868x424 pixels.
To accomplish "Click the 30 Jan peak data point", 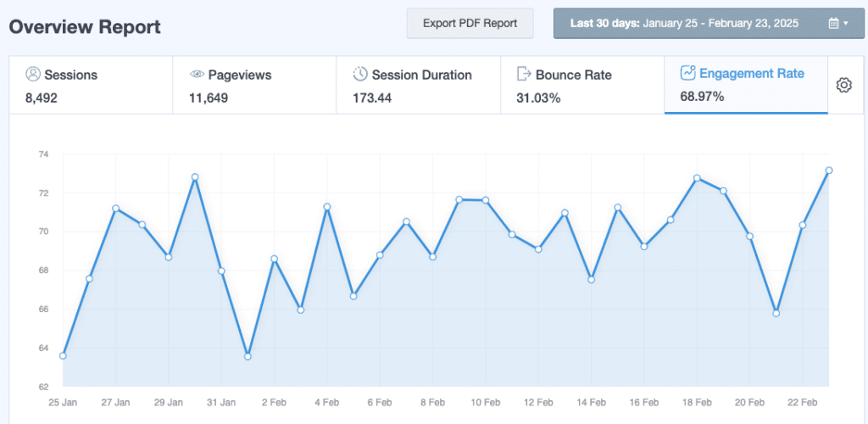I will point(195,177).
